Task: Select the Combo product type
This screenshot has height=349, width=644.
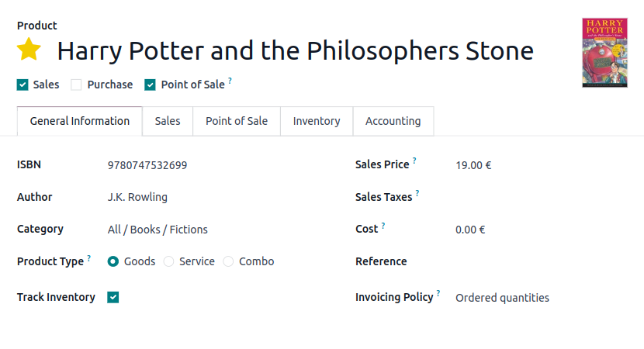Action: tap(229, 261)
